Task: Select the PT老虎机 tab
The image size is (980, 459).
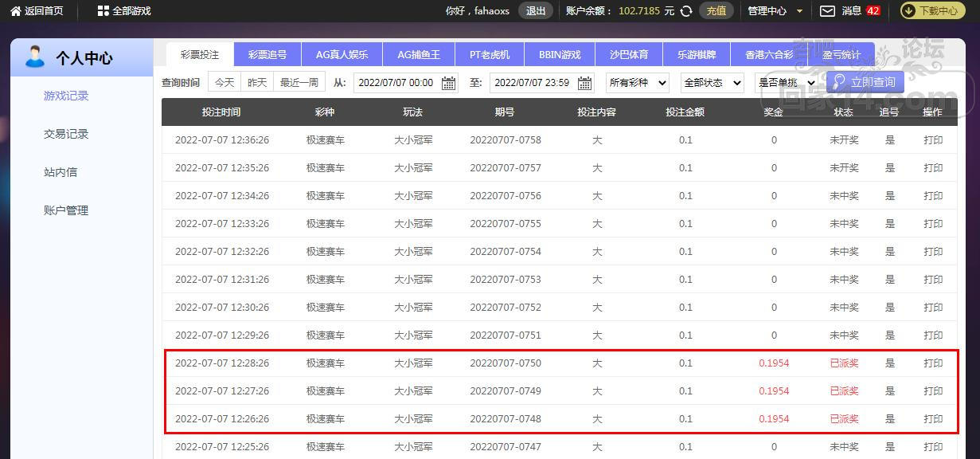Action: coord(490,55)
